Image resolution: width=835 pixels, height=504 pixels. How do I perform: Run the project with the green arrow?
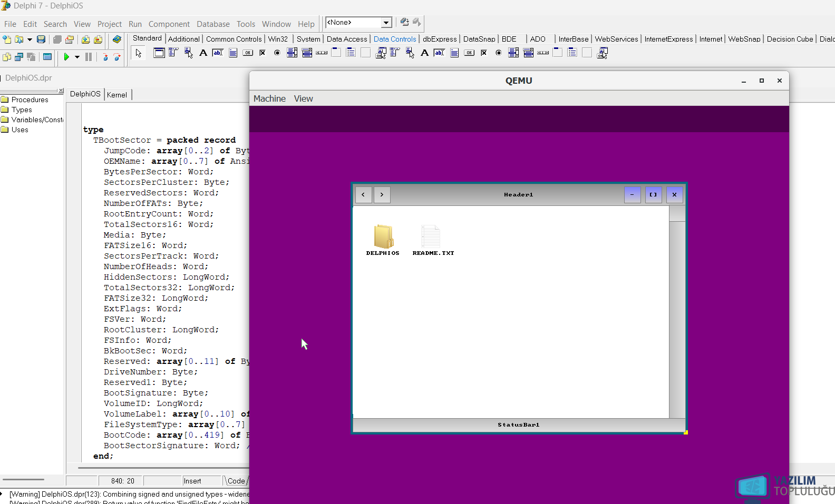pyautogui.click(x=66, y=57)
